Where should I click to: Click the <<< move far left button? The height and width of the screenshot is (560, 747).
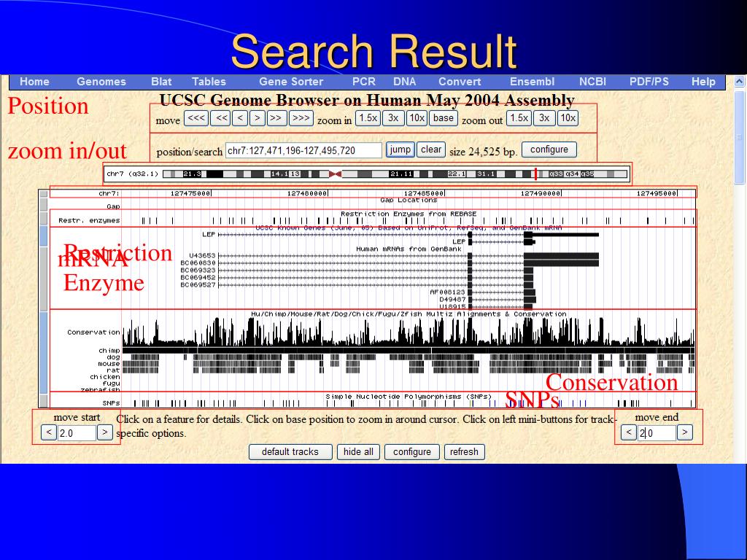pyautogui.click(x=196, y=118)
